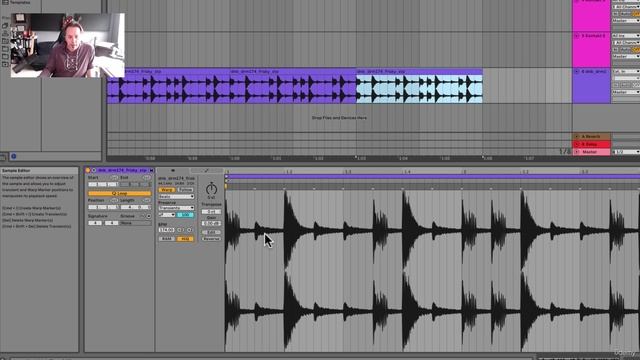Click the Save Default Clip icon
This screenshot has width=640, height=360.
(151, 170)
